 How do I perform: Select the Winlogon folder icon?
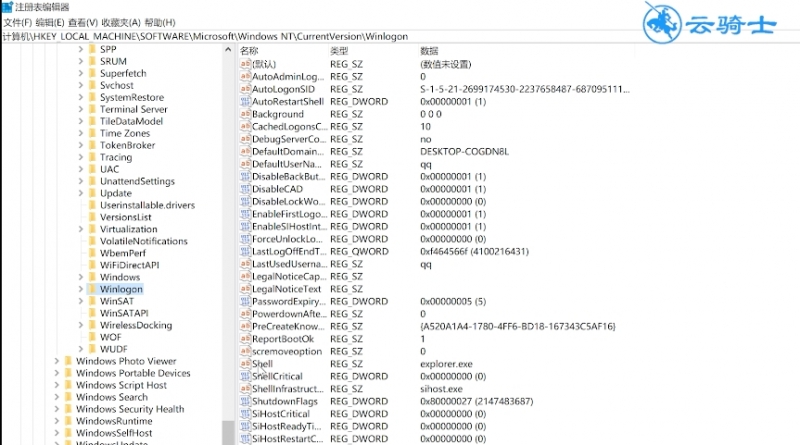pyautogui.click(x=92, y=289)
